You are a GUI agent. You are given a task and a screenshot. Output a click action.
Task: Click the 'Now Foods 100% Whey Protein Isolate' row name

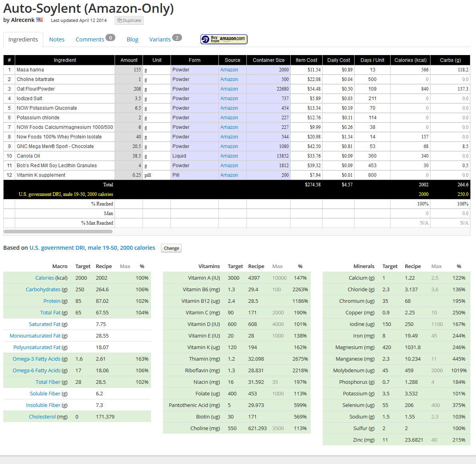(x=59, y=137)
